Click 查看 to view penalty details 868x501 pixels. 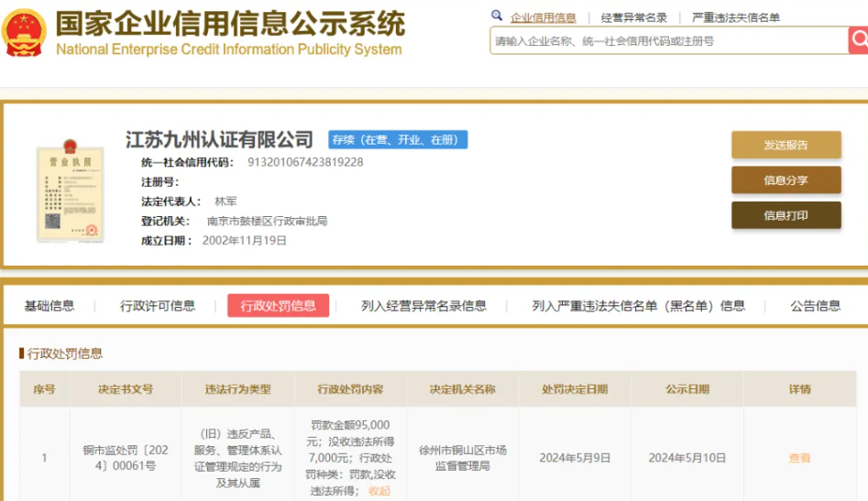(x=799, y=458)
